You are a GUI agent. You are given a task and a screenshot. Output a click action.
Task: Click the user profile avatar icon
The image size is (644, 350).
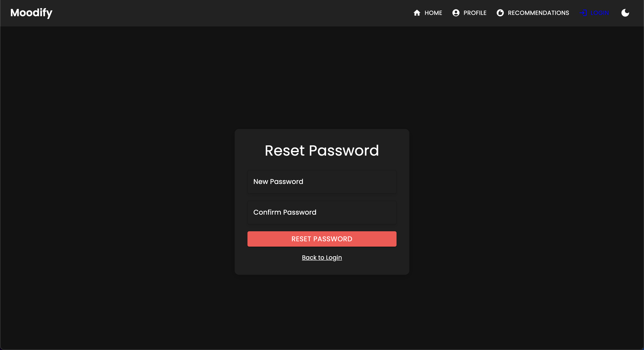click(x=456, y=13)
